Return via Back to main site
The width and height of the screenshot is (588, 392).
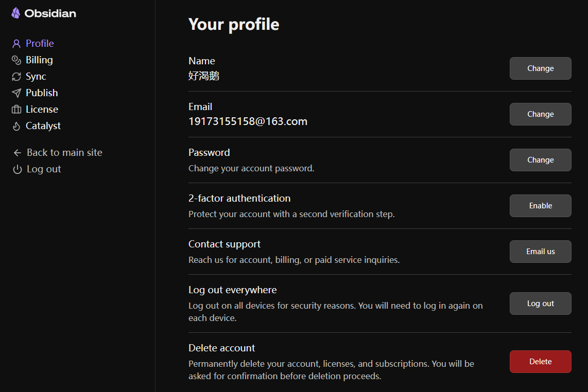tap(64, 153)
